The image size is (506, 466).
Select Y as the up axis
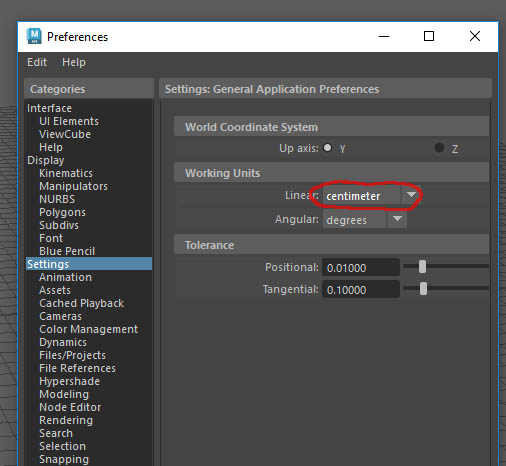[328, 148]
